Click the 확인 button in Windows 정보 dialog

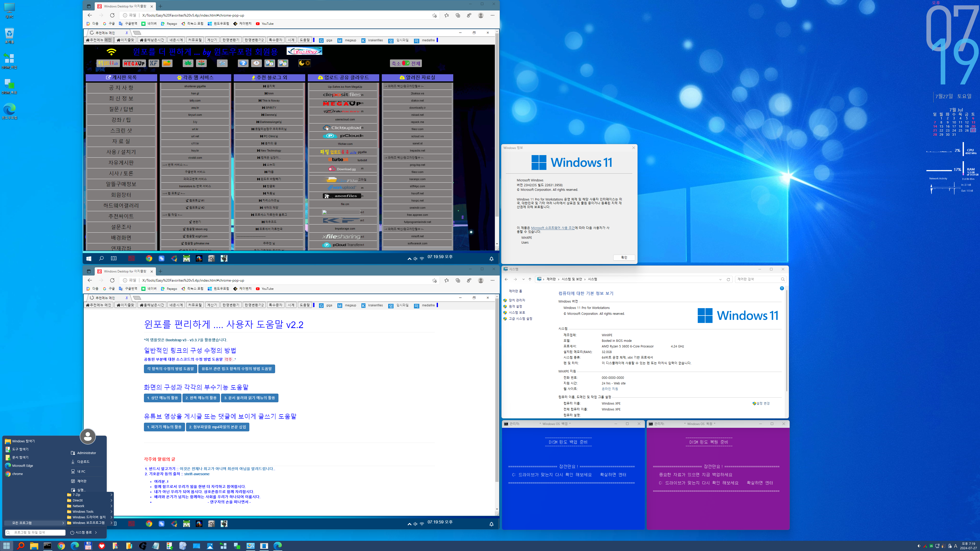(x=624, y=257)
